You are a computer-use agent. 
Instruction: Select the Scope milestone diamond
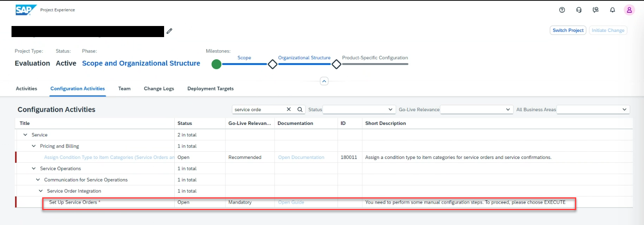[272, 64]
